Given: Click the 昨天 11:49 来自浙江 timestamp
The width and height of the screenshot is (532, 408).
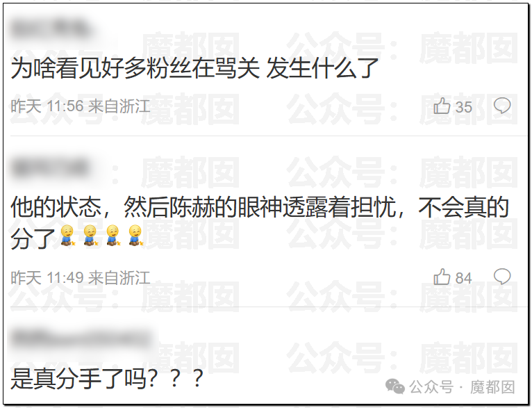Looking at the screenshot, I should (81, 277).
